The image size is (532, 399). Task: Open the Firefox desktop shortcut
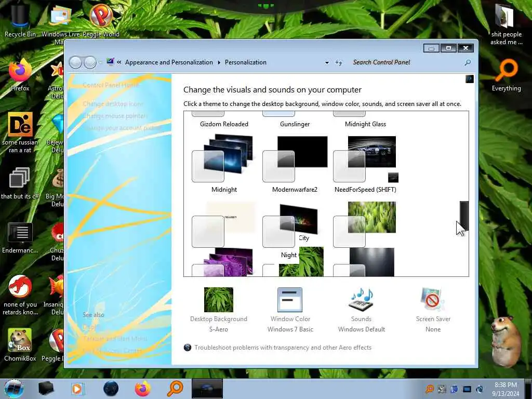(x=20, y=75)
